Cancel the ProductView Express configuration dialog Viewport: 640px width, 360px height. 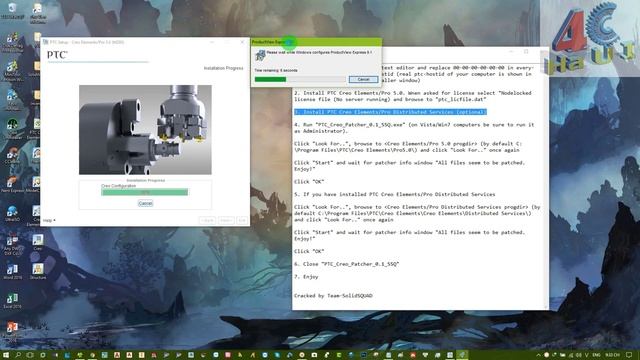[363, 79]
